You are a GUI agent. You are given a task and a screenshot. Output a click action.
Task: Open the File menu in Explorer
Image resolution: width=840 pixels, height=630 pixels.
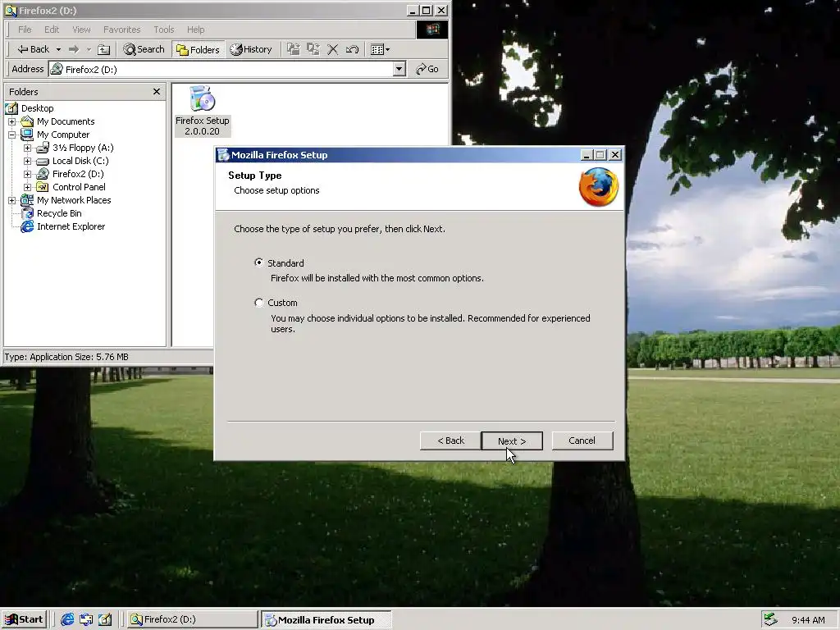[25, 30]
